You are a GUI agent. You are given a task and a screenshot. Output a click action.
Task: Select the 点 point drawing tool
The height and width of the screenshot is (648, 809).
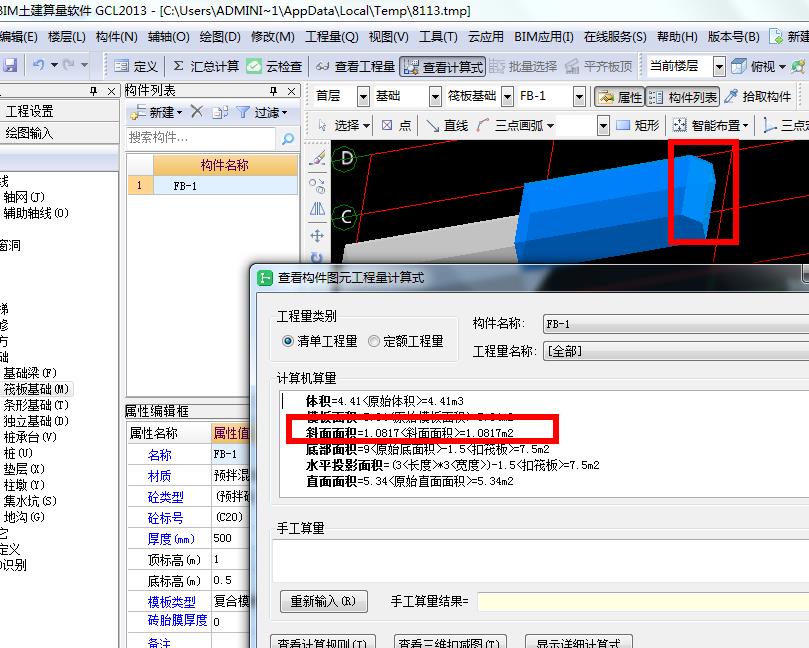397,125
